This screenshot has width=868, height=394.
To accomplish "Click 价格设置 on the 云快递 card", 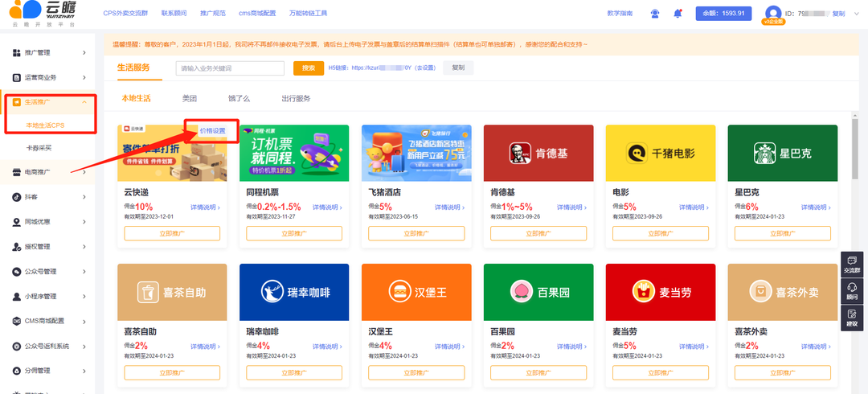I will (x=212, y=131).
